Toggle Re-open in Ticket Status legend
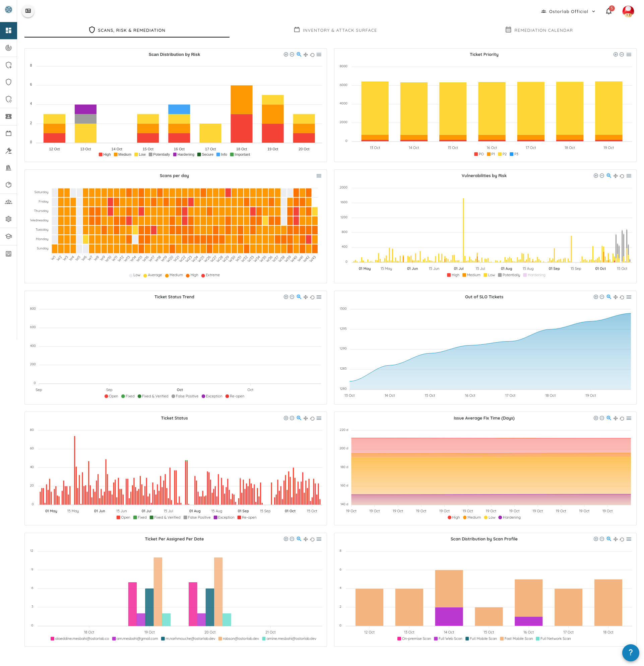 point(247,518)
